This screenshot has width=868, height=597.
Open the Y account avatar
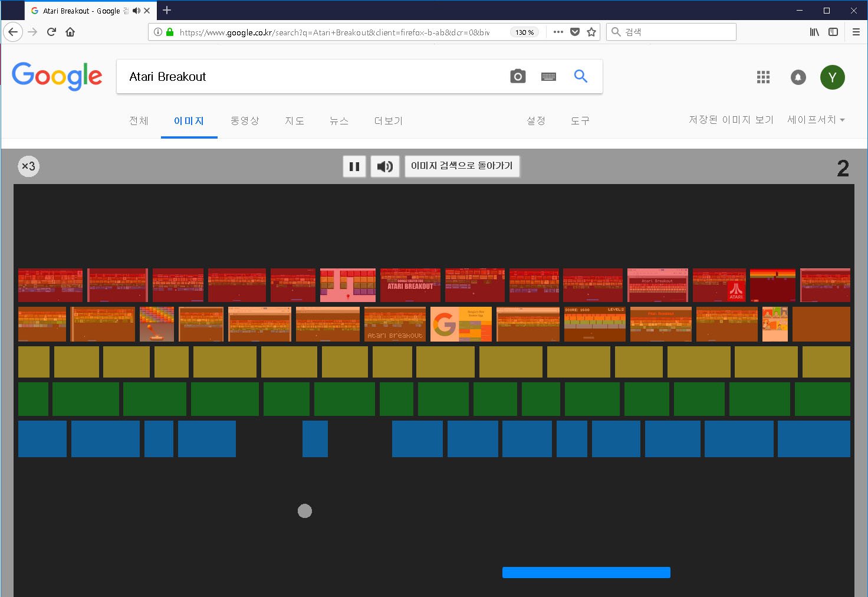(833, 77)
